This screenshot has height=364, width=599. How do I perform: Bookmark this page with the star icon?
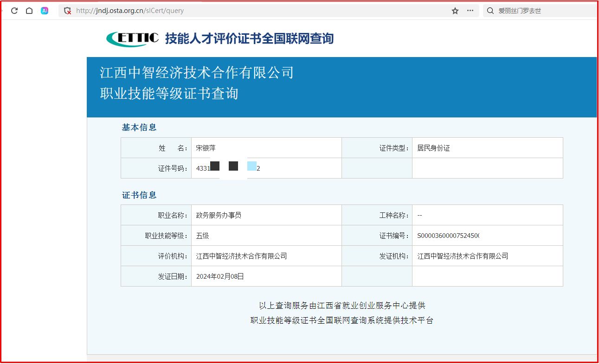pos(455,11)
